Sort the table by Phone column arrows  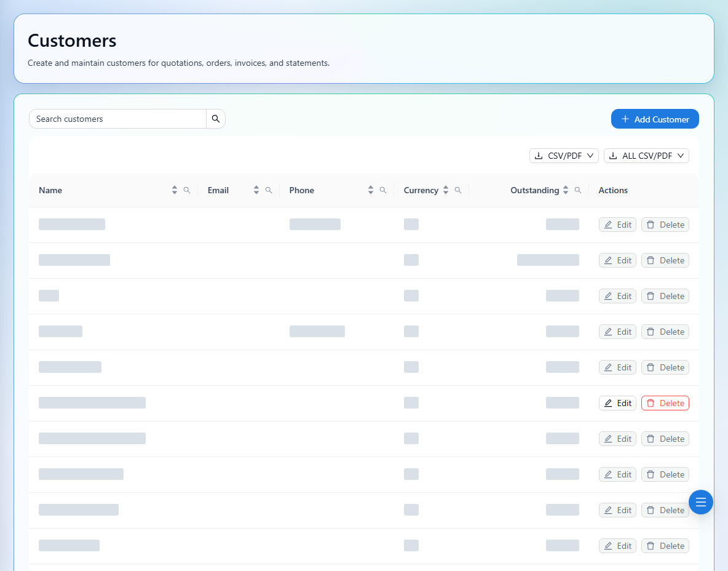(371, 190)
